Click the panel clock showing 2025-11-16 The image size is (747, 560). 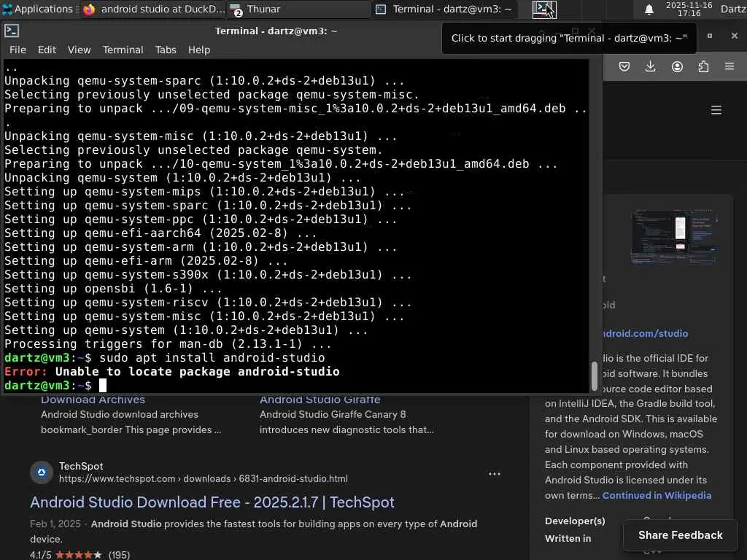click(x=689, y=9)
